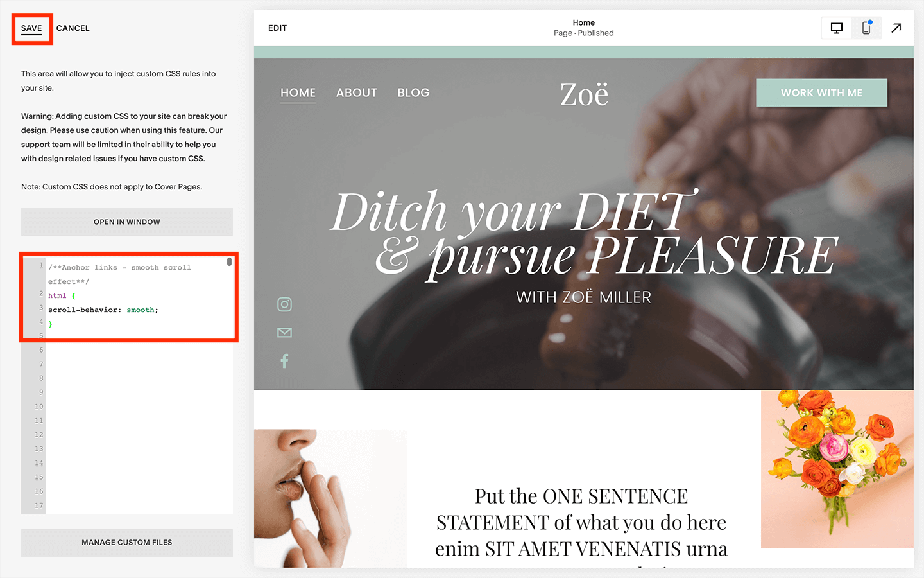Open the email envelope icon
This screenshot has height=578, width=924.
tap(284, 333)
